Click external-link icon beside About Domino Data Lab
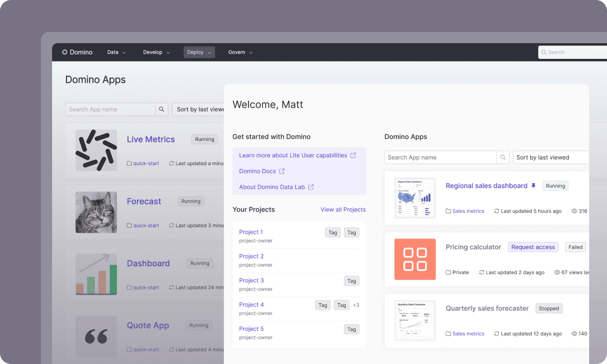This screenshot has width=607, height=364. (311, 187)
